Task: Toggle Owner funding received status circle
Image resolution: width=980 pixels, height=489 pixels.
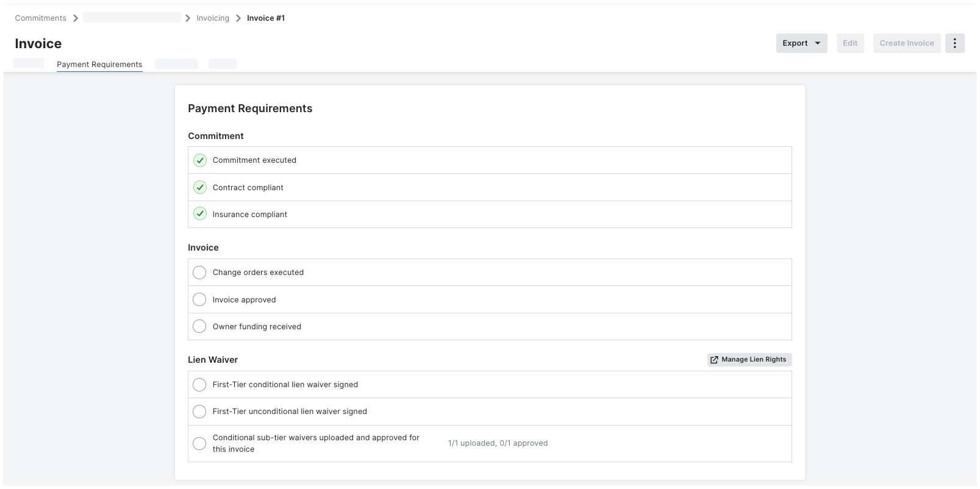Action: coord(199,326)
